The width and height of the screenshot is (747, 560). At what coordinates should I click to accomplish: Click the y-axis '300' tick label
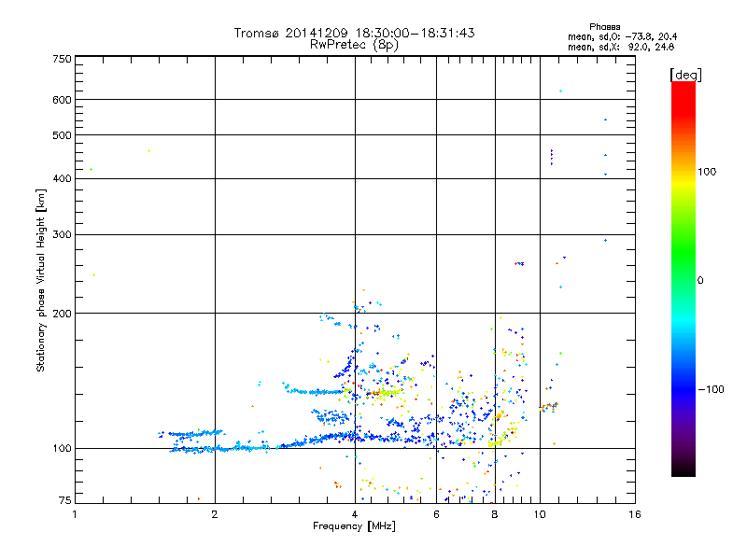(x=62, y=234)
